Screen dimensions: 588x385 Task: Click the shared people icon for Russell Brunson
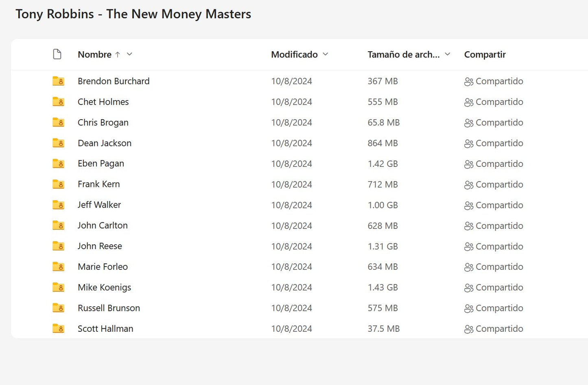tap(468, 308)
